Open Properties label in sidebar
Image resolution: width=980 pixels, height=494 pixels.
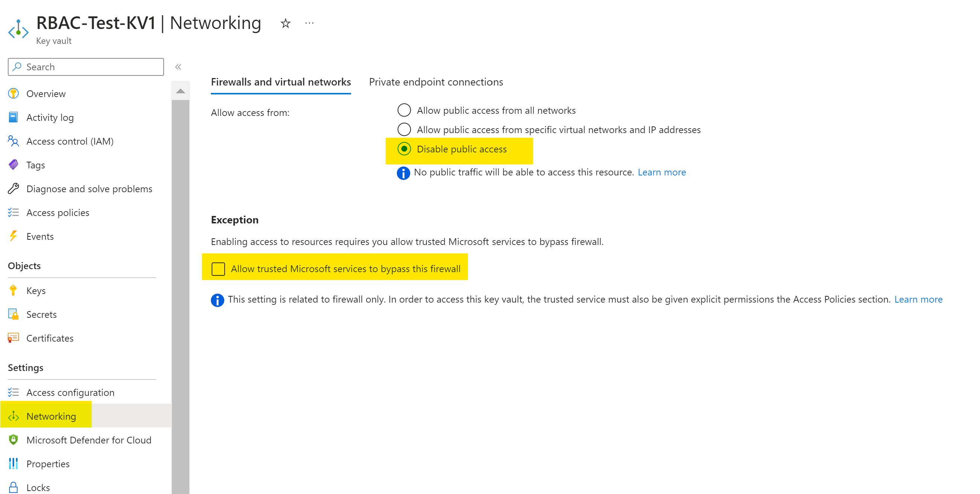click(x=48, y=464)
